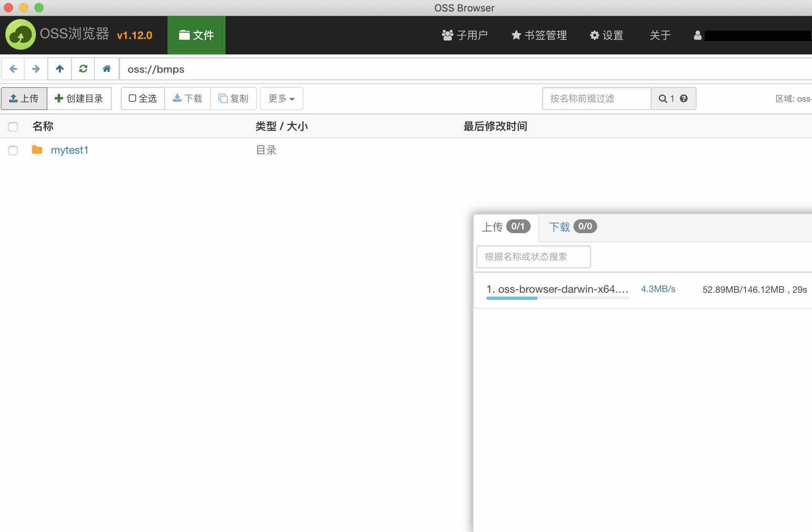The height and width of the screenshot is (532, 812).
Task: Click the v1.12.0 version label
Action: [135, 36]
